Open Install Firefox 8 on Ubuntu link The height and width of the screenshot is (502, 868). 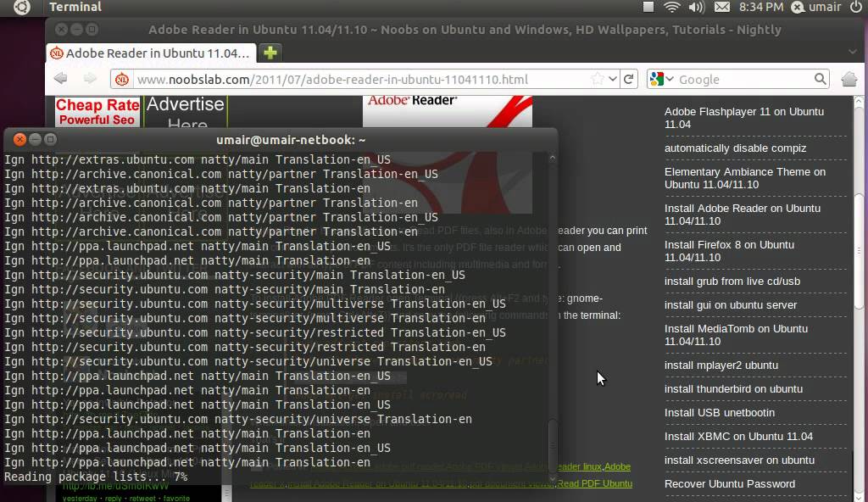click(729, 251)
